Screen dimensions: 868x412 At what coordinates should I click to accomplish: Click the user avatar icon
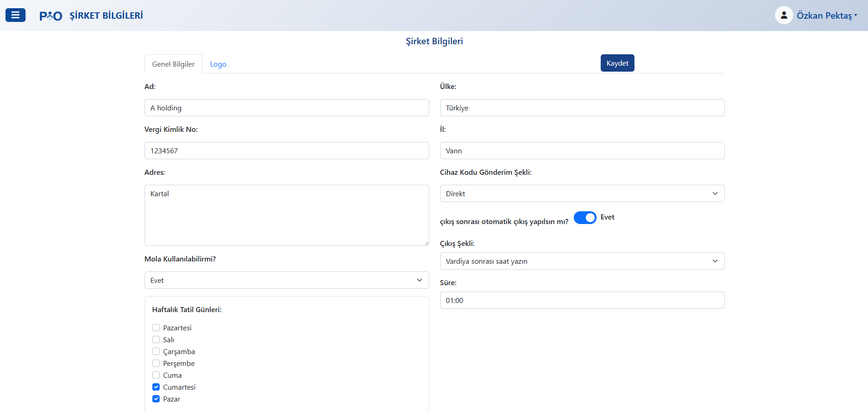coord(784,15)
